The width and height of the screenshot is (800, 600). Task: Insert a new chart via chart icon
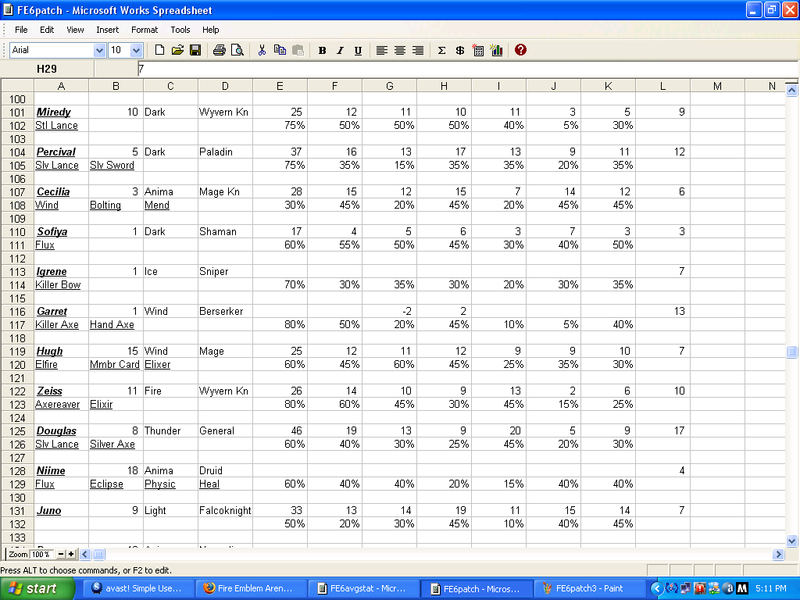tap(496, 50)
